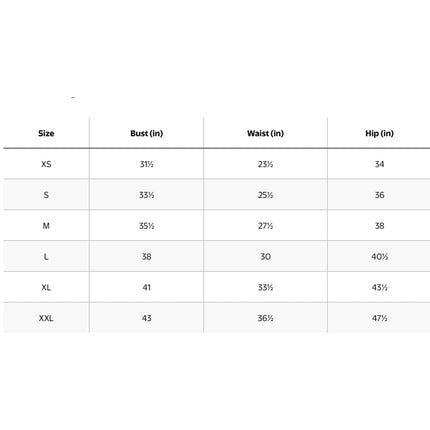Viewport: 430px width, 430px height.
Task: Select the XL size row label
Action: (46, 287)
